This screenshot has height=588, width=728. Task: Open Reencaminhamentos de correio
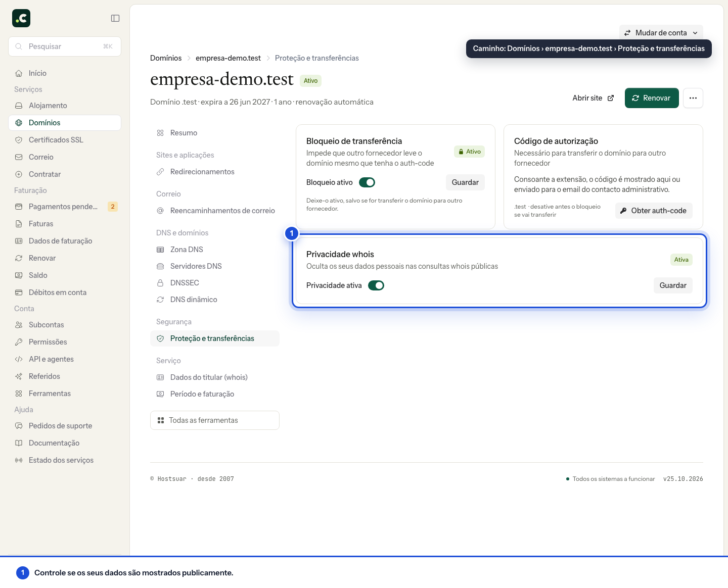pos(215,211)
